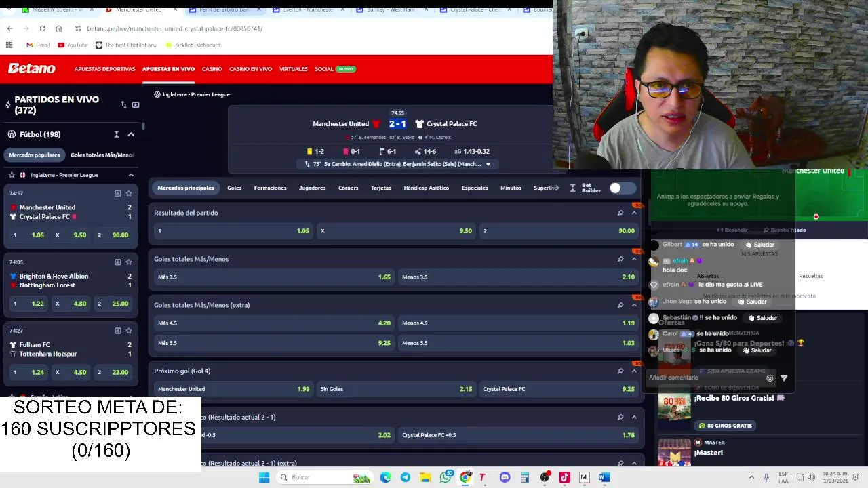Screen dimensions: 868x488
Task: Open the KickBot Dashboard bookmark
Action: (x=192, y=45)
